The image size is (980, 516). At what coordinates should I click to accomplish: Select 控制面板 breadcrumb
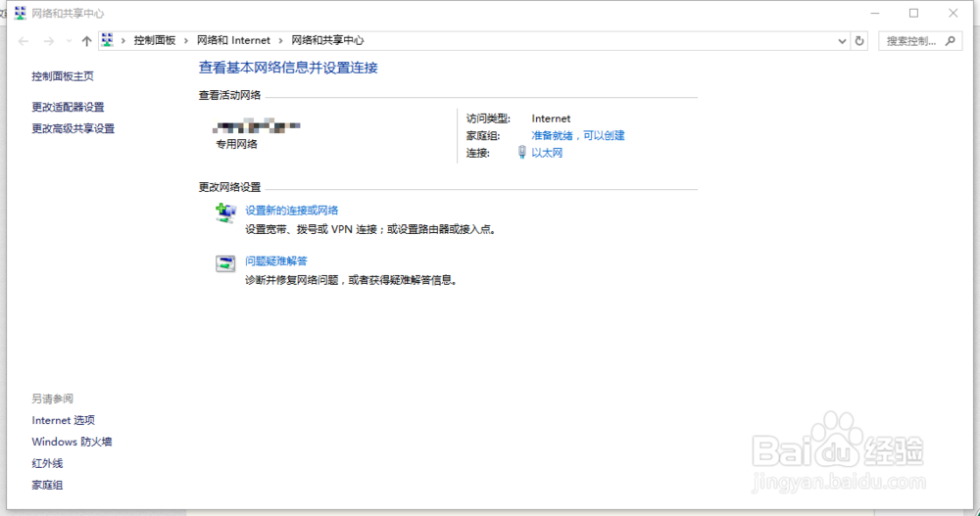(x=155, y=40)
